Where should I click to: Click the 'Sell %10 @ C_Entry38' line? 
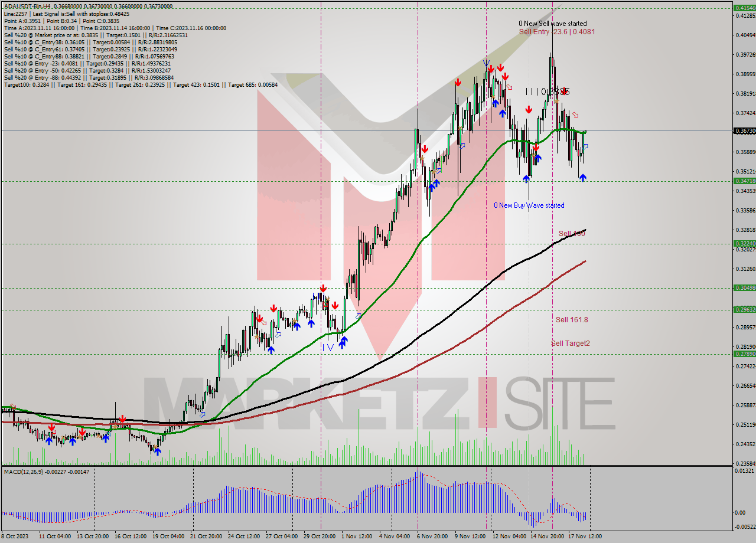[90, 42]
